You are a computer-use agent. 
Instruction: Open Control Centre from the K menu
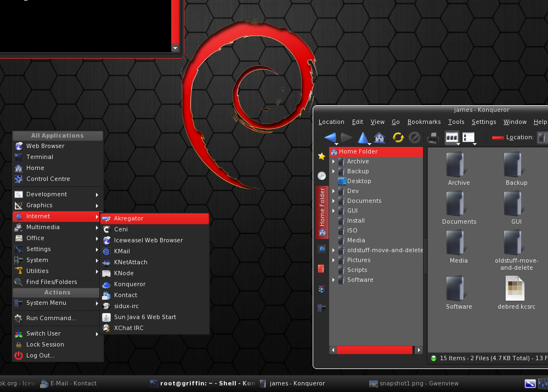tap(58, 179)
